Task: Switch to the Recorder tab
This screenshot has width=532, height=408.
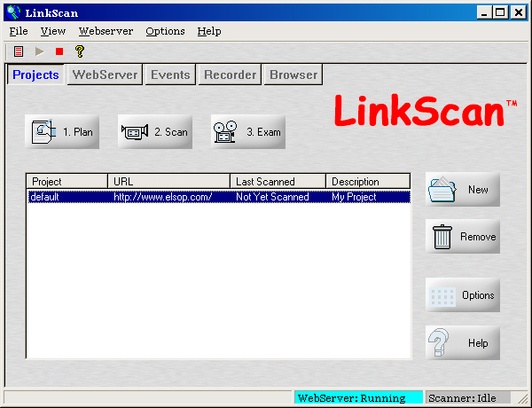Action: (x=230, y=75)
